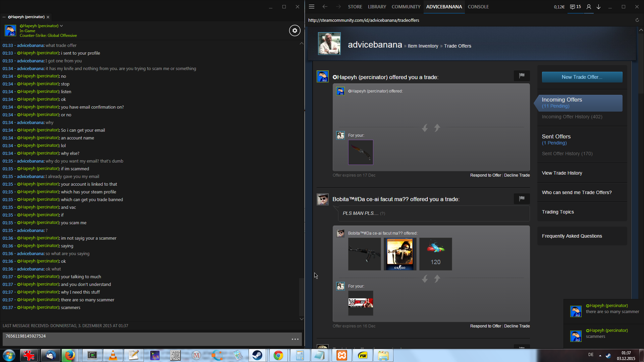Open the downloads arrow icon
This screenshot has height=362, width=644.
(x=598, y=7)
